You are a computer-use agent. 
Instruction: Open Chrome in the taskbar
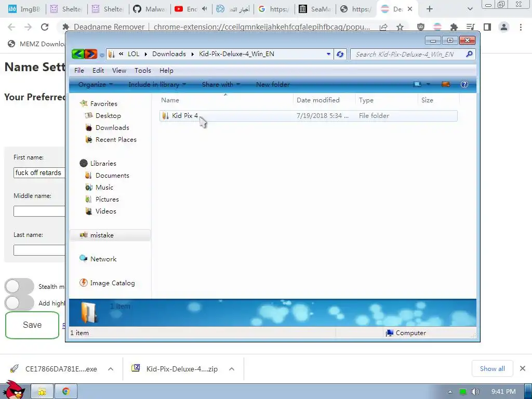click(66, 392)
